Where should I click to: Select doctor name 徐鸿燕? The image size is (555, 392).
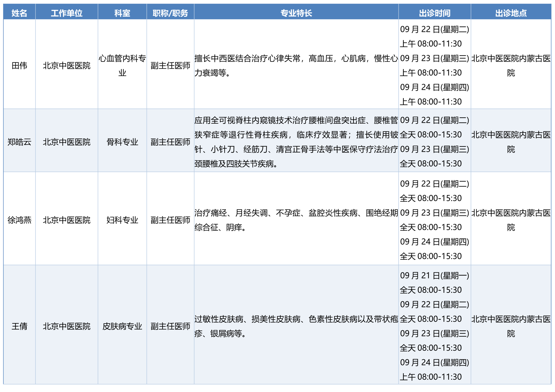click(x=19, y=220)
